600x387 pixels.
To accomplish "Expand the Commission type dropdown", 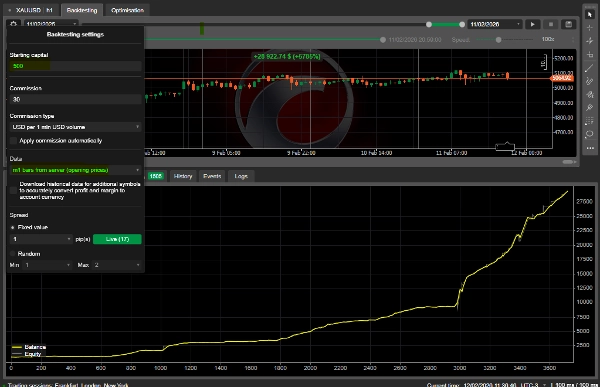I will (75, 127).
